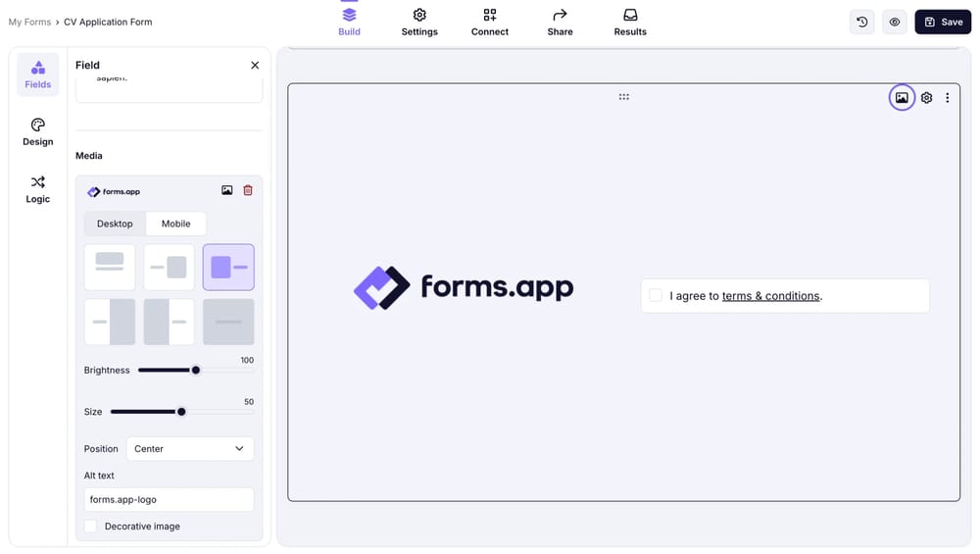Open the Logic sidebar panel
Screen dimensions: 980x554
[x=37, y=189]
